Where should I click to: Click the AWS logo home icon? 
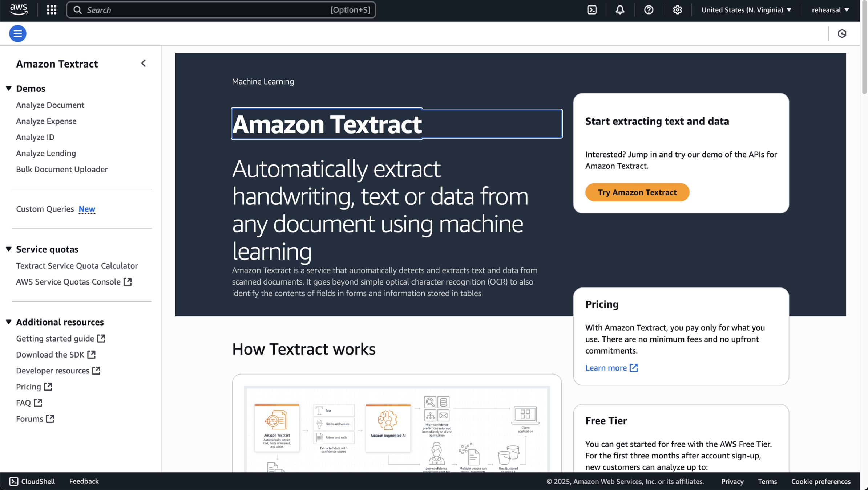19,10
